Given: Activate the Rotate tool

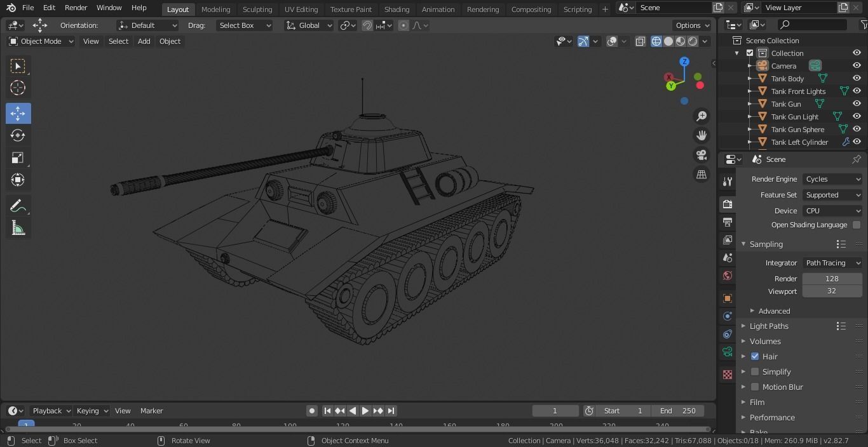Looking at the screenshot, I should point(18,136).
